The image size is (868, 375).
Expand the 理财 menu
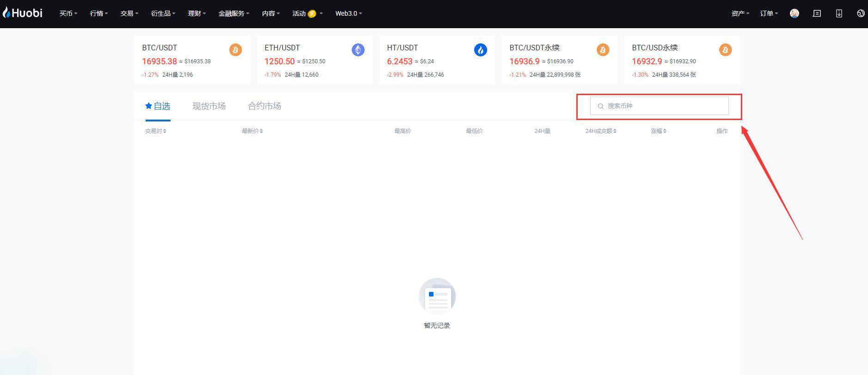(x=196, y=13)
